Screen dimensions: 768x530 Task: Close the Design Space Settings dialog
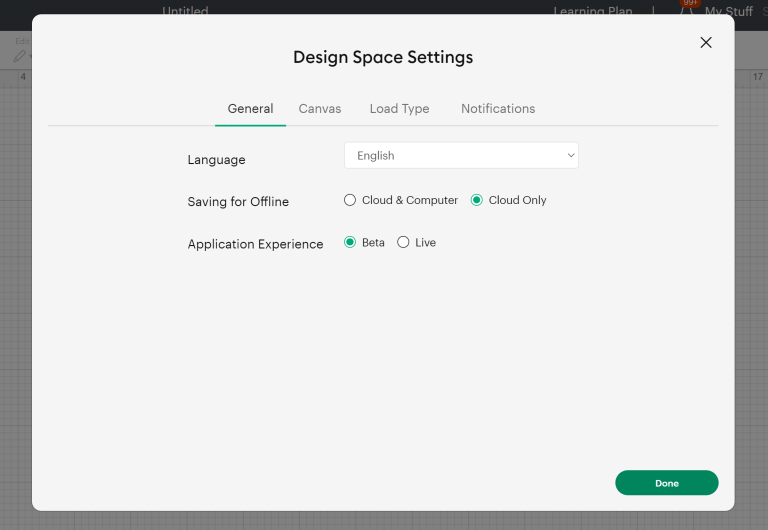[x=706, y=42]
